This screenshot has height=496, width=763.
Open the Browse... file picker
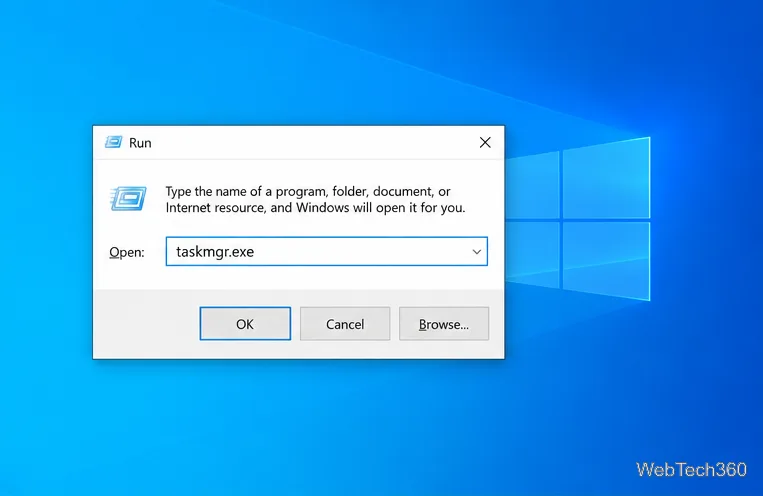tap(444, 324)
